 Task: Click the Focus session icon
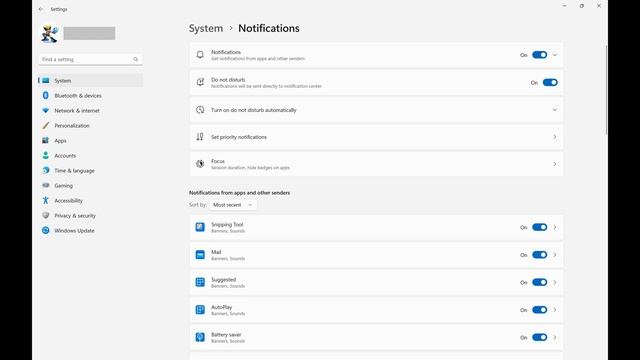pos(200,164)
